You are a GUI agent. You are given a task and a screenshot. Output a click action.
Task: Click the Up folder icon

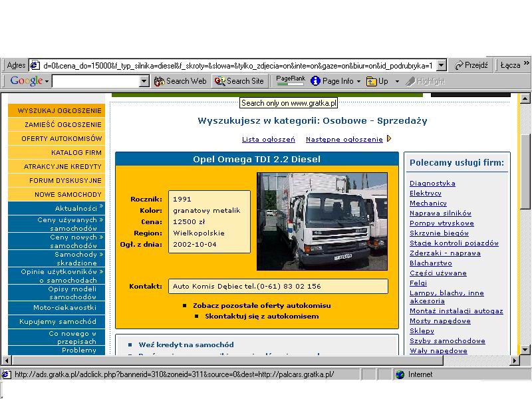pos(372,81)
